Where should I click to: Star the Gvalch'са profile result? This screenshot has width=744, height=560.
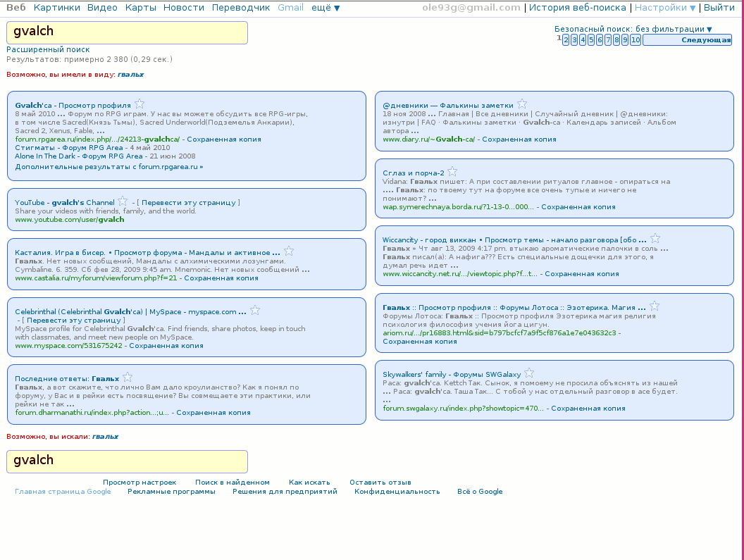pos(139,104)
